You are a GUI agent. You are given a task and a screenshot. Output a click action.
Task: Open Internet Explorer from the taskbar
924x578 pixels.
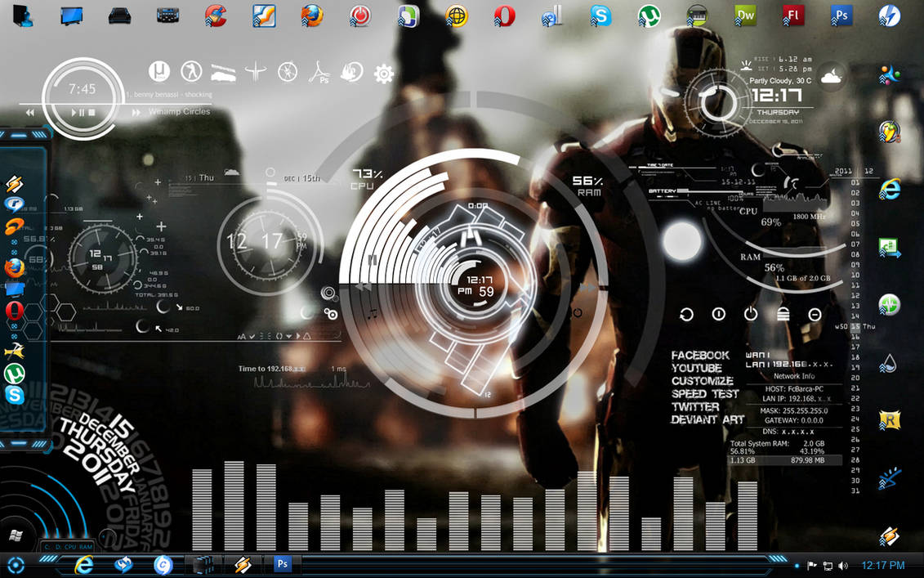tap(83, 564)
